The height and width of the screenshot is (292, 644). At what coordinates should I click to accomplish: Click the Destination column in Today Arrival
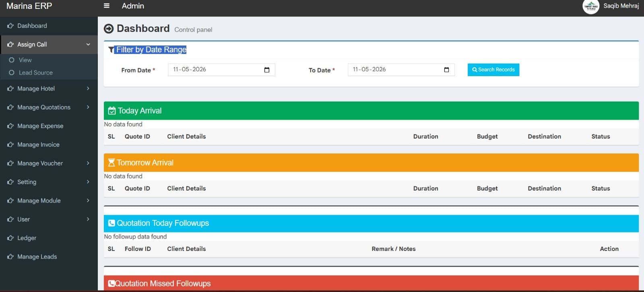[x=545, y=137]
